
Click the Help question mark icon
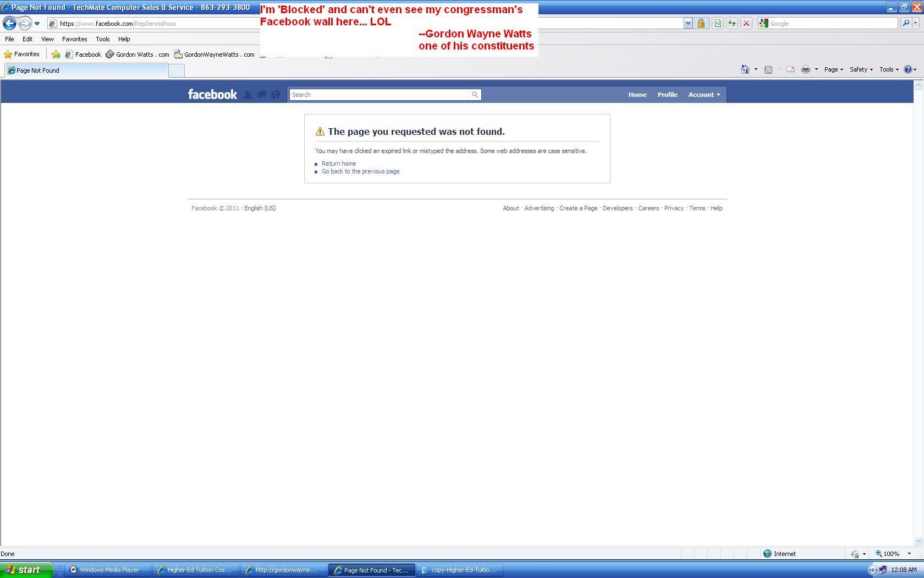coord(908,69)
